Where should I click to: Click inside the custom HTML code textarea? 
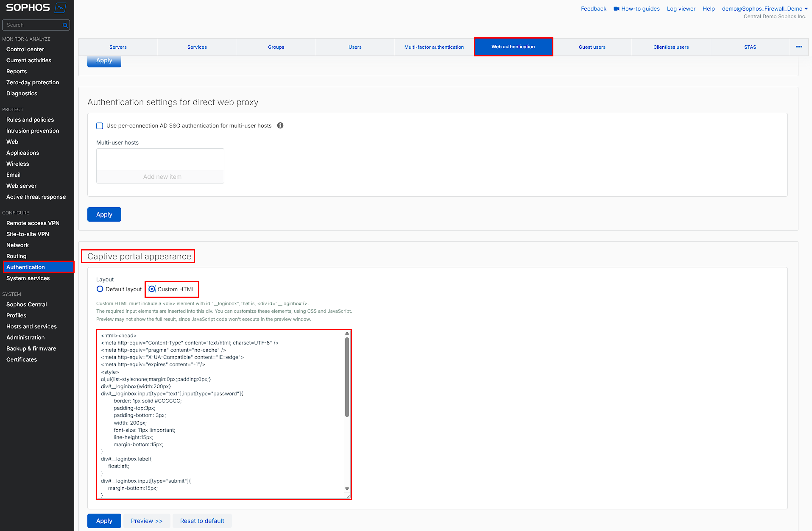coord(220,414)
